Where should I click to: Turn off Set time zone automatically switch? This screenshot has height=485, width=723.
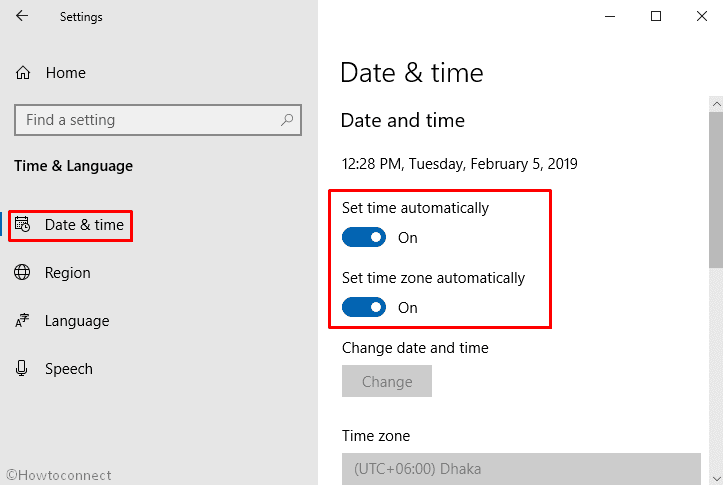pos(364,308)
